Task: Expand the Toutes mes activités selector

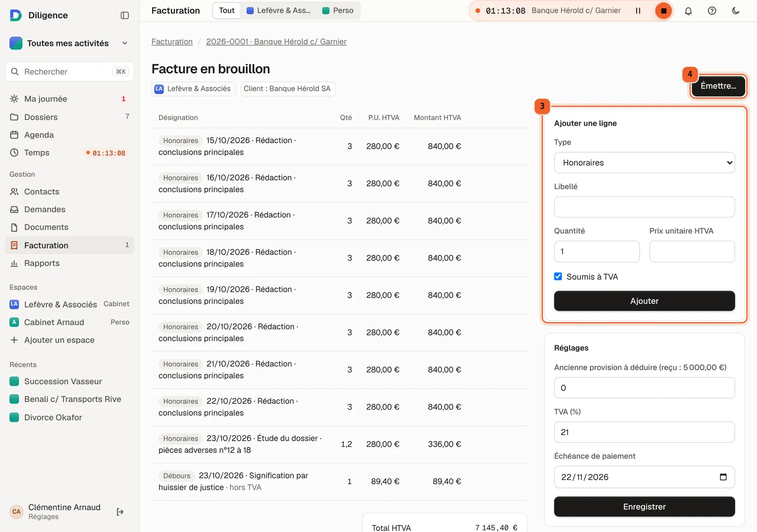Action: point(70,43)
